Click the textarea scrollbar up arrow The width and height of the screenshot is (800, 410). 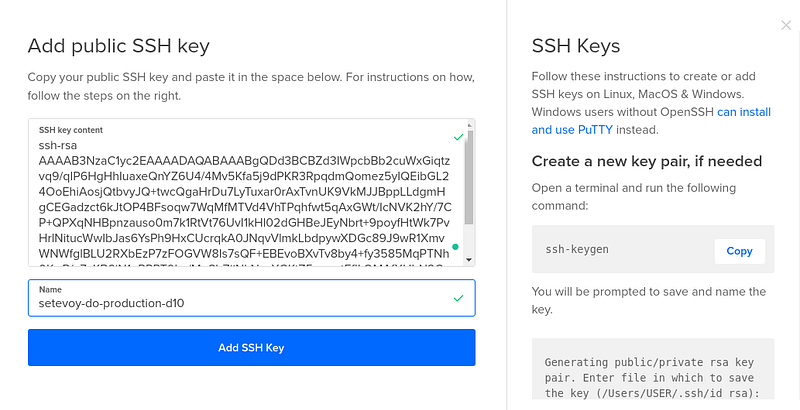click(x=469, y=124)
